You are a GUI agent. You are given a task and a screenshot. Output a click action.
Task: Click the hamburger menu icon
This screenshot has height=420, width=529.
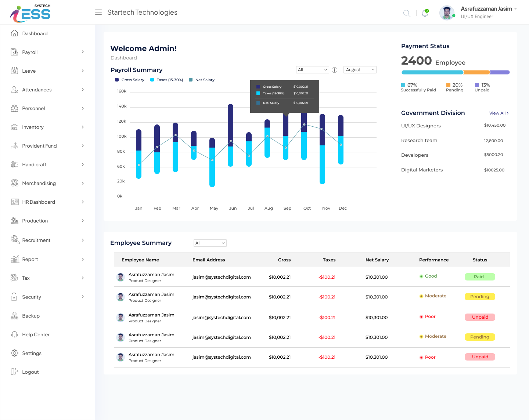point(98,12)
